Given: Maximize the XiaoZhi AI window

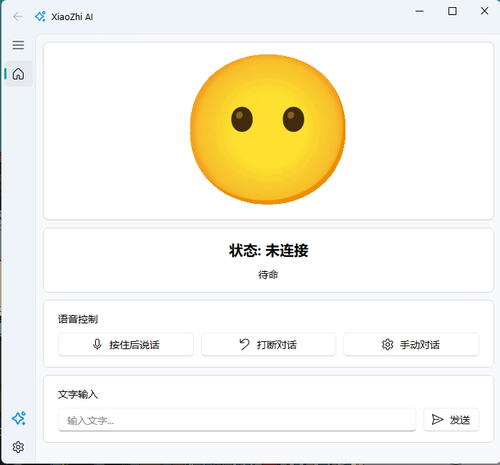Looking at the screenshot, I should coord(452,11).
